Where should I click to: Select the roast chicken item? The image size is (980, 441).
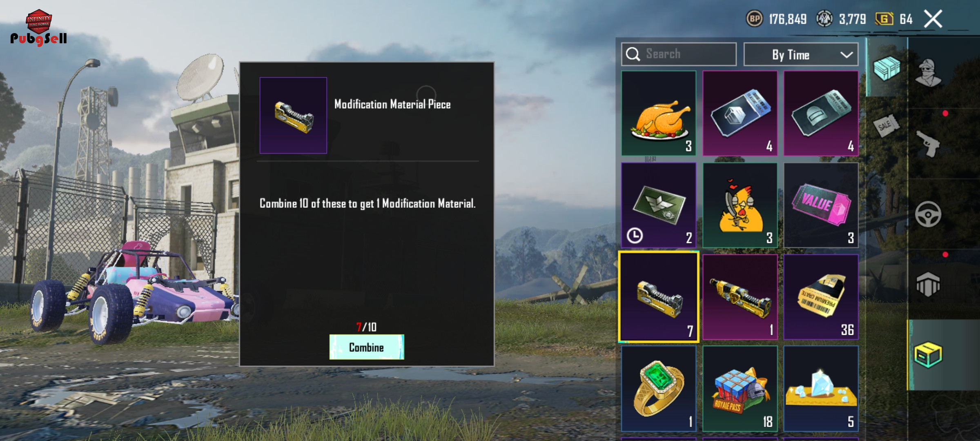pyautogui.click(x=659, y=113)
